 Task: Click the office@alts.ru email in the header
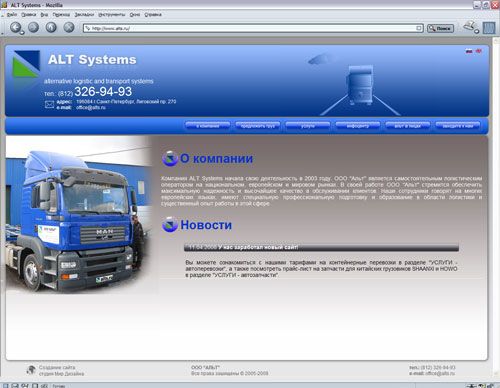pos(91,108)
